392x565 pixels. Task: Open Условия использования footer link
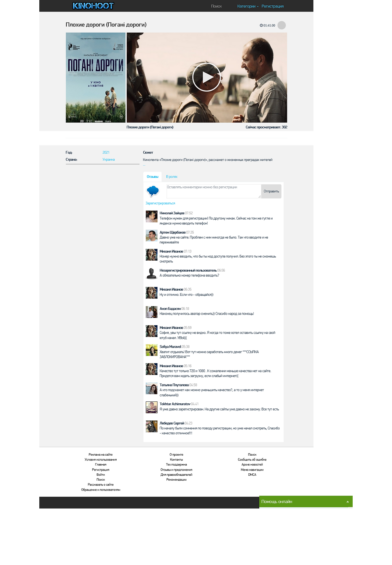point(101,460)
